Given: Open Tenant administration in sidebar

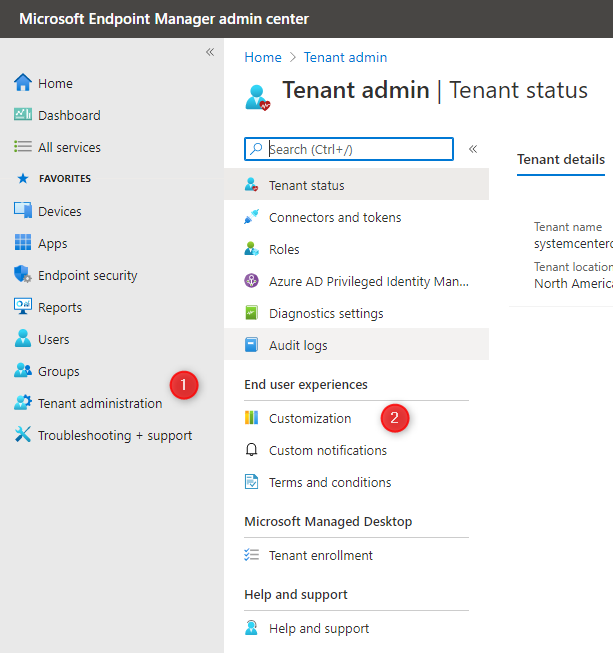Looking at the screenshot, I should 100,403.
